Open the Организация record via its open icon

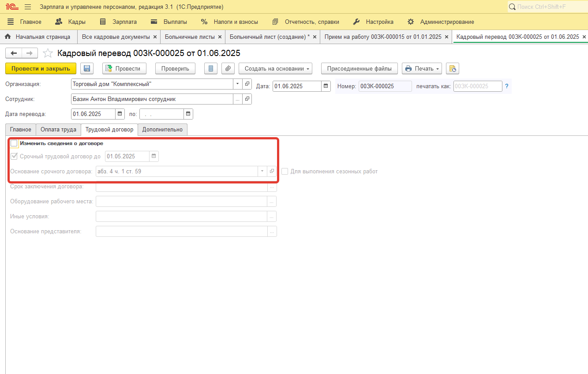tap(247, 84)
